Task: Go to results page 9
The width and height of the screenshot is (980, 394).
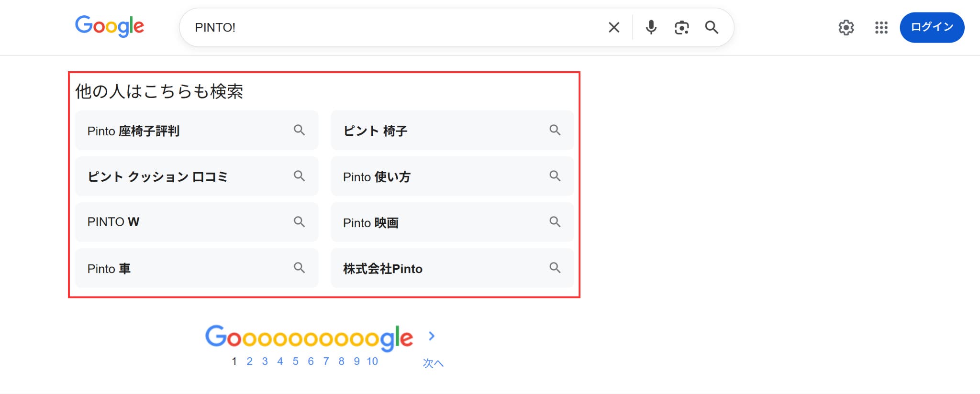Action: 356,361
